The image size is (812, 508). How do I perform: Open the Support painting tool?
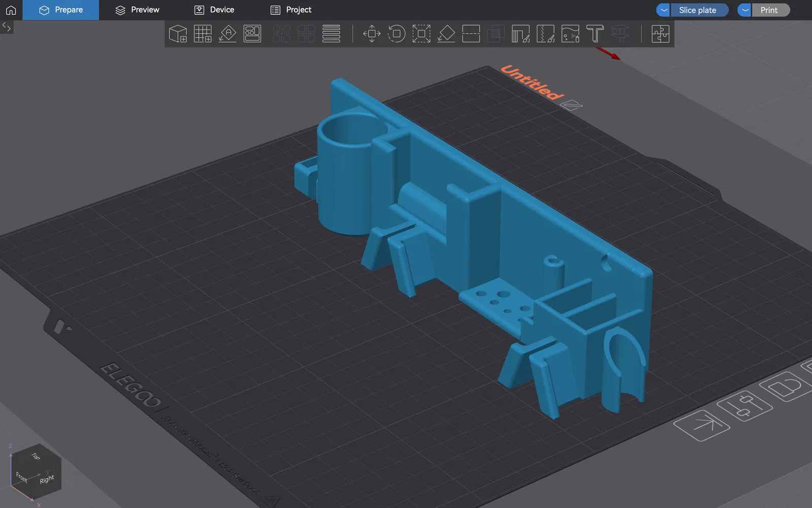[x=521, y=34]
